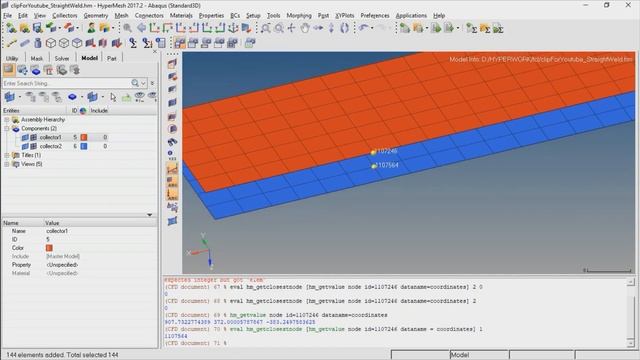Click the Model field in status bar

pos(480,355)
